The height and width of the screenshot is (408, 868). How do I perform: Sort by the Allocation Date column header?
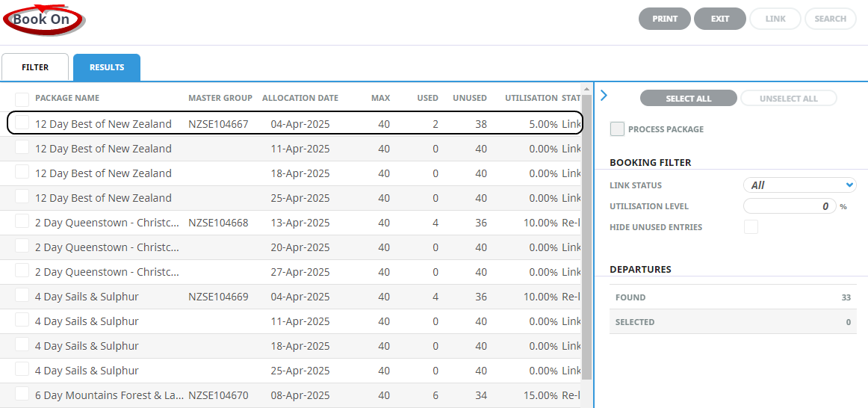300,98
